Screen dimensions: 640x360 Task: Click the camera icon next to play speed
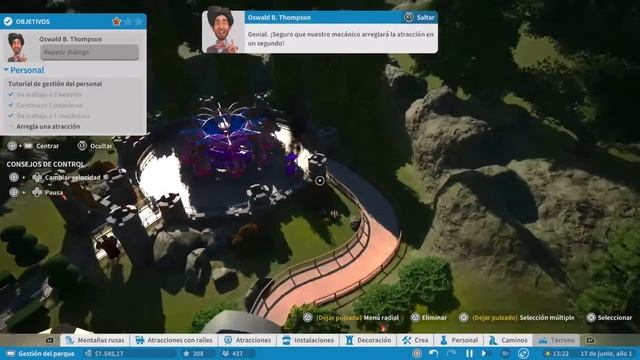505,353
